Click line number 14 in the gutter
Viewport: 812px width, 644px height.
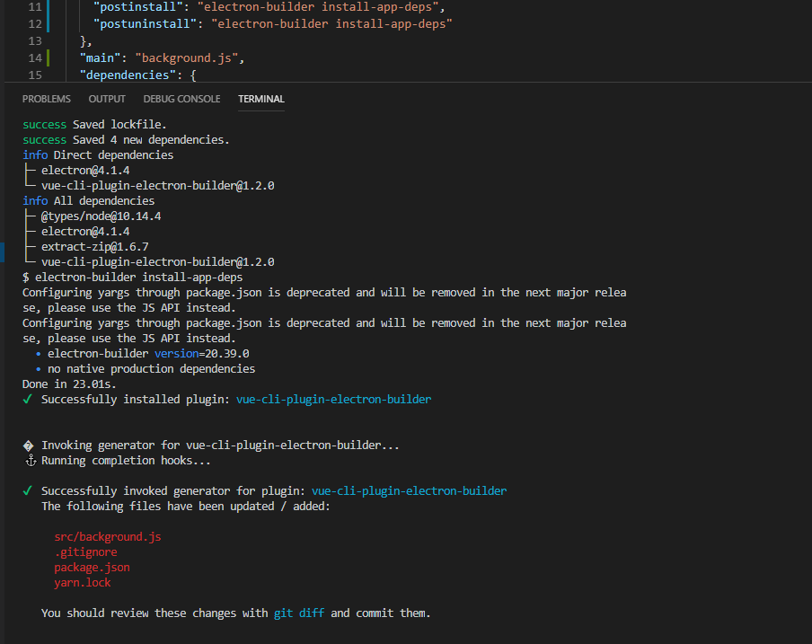(35, 58)
